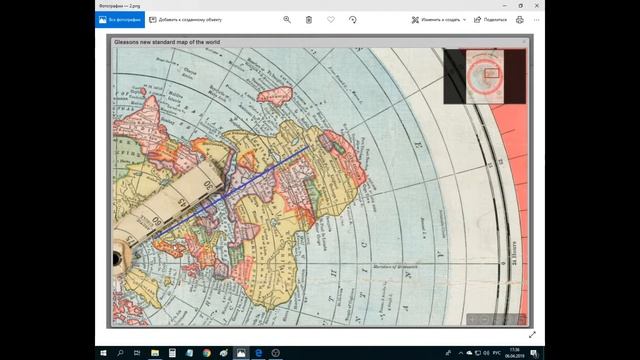The height and width of the screenshot is (360, 640).
Task: Open the Edit and create dropdown
Action: click(x=438, y=20)
